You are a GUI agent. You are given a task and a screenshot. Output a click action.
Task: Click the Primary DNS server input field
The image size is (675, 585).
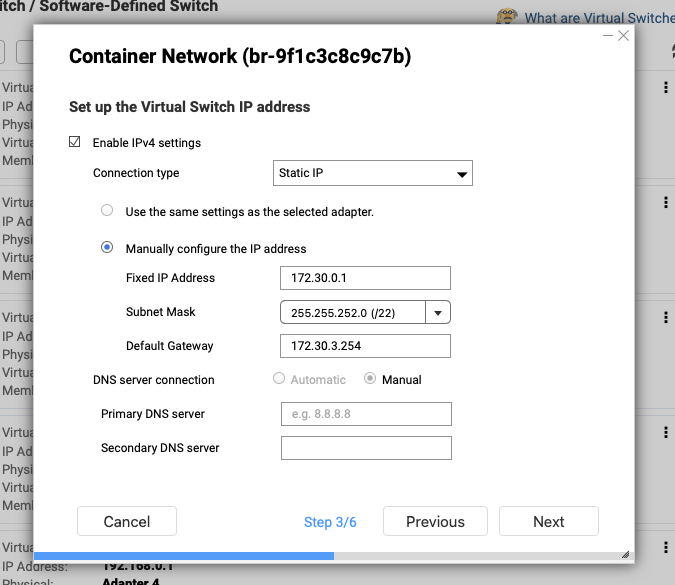366,414
